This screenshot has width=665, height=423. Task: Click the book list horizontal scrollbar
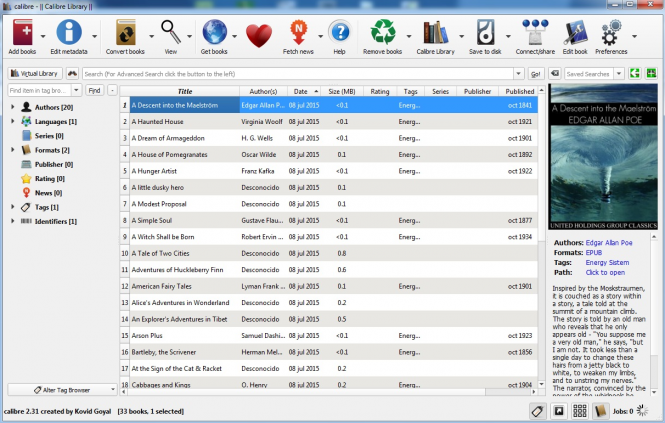[x=327, y=392]
